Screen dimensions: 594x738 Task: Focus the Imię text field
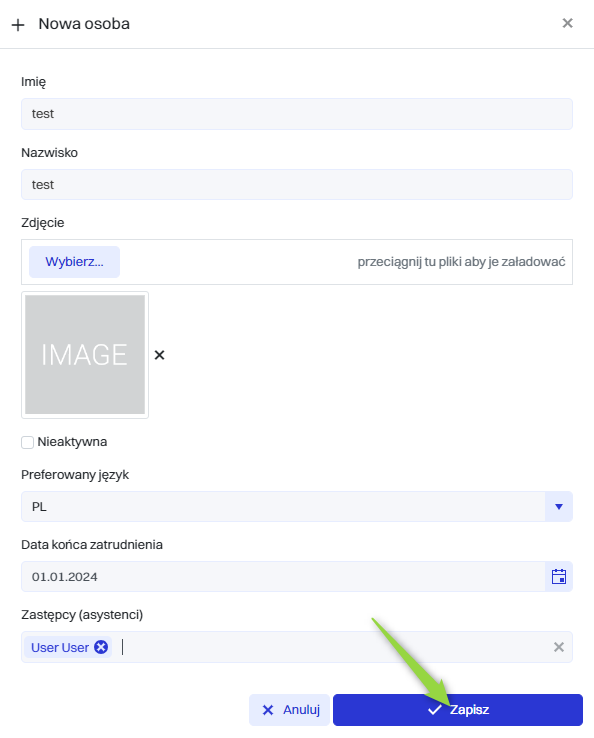click(297, 114)
